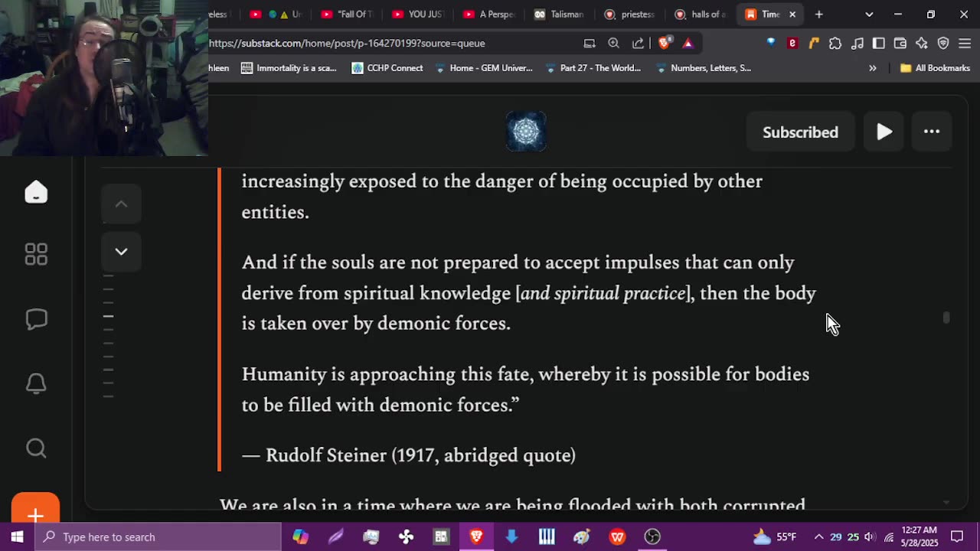
Task: Show hidden system tray icons
Action: (x=818, y=536)
